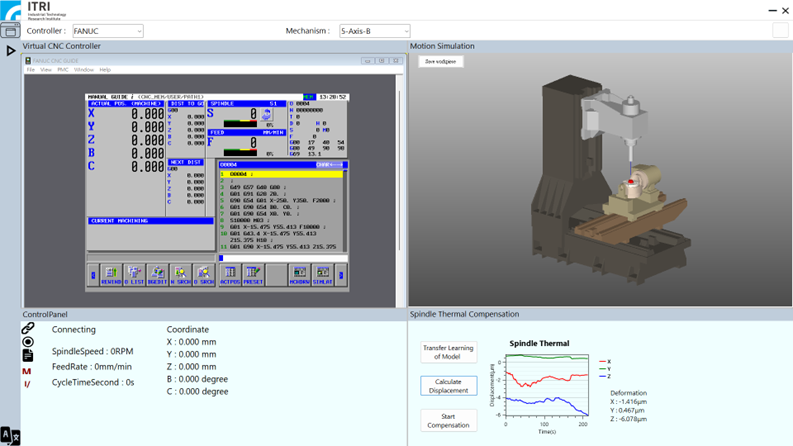Screen dimensions: 793x446
Task: Click the window layout icon below ITRI logo
Action: tap(10, 31)
